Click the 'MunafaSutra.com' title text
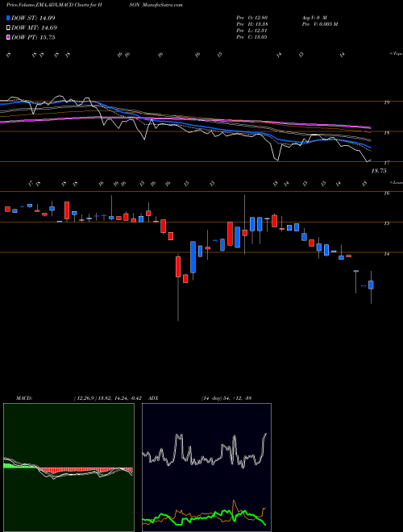 [x=163, y=5]
